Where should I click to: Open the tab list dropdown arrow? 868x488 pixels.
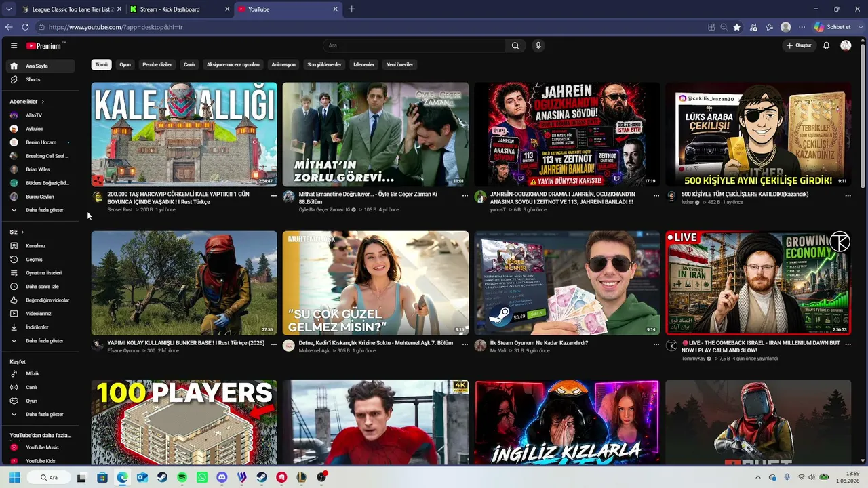coord(8,9)
